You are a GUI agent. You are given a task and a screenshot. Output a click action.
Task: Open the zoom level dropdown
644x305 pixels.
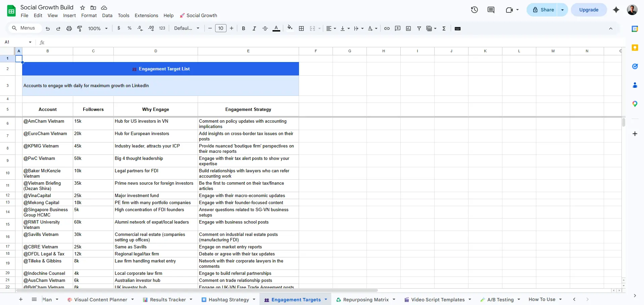pos(98,28)
